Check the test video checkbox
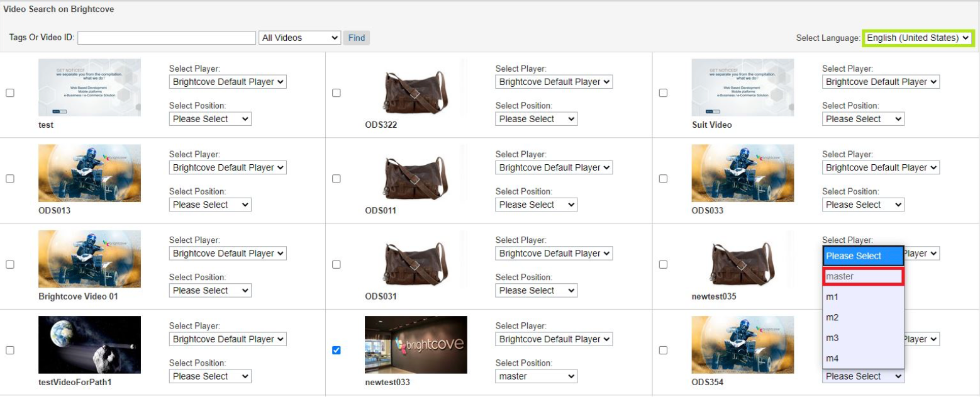 click(10, 93)
